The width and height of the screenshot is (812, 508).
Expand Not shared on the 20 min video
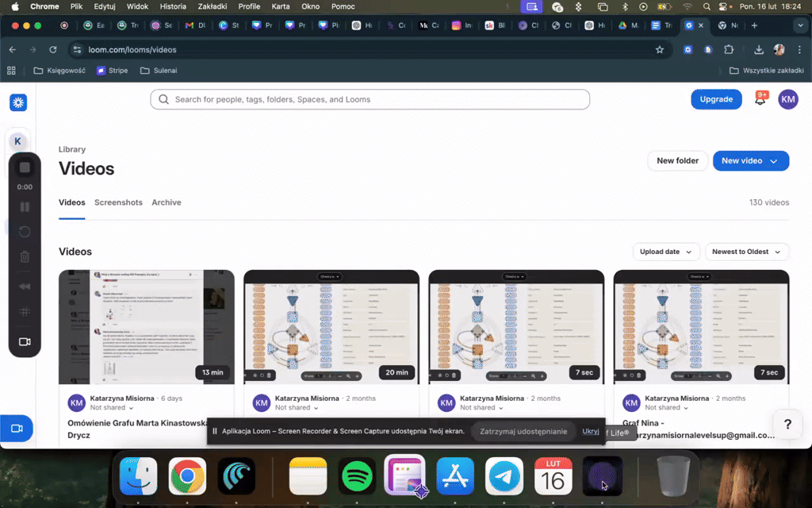click(x=297, y=408)
